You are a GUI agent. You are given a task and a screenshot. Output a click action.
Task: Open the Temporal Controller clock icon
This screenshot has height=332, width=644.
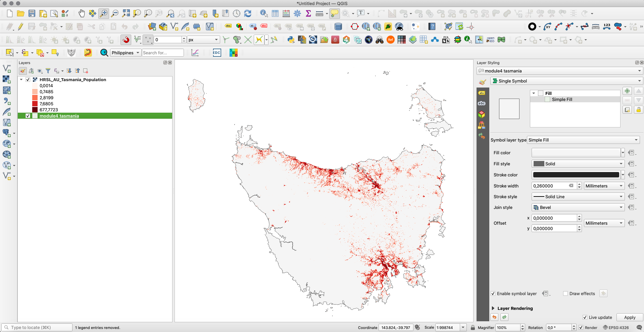pyautogui.click(x=237, y=13)
